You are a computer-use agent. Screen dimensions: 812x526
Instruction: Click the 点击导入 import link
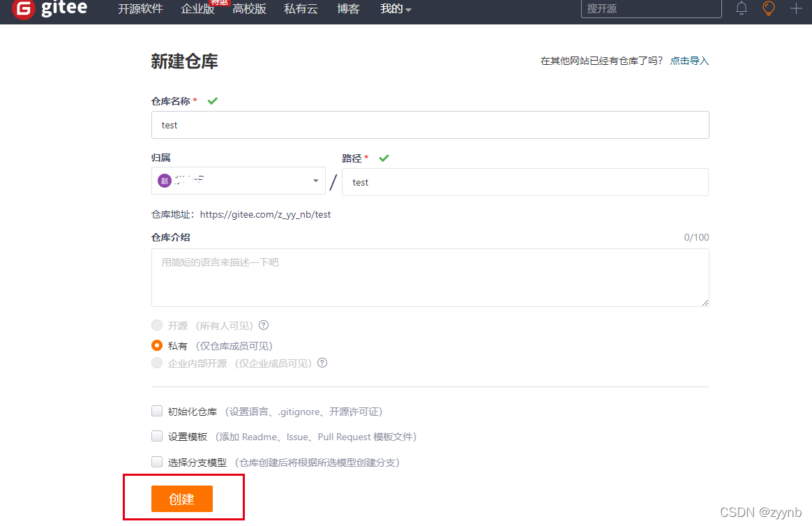[x=689, y=61]
